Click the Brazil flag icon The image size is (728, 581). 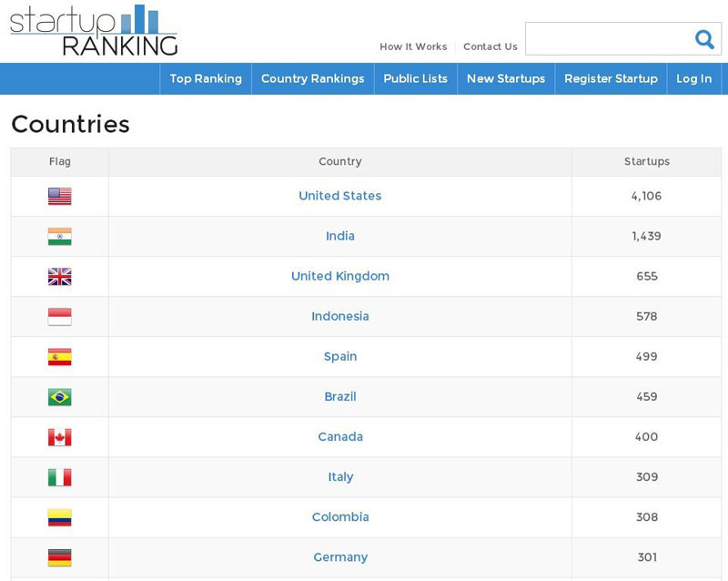tap(60, 397)
